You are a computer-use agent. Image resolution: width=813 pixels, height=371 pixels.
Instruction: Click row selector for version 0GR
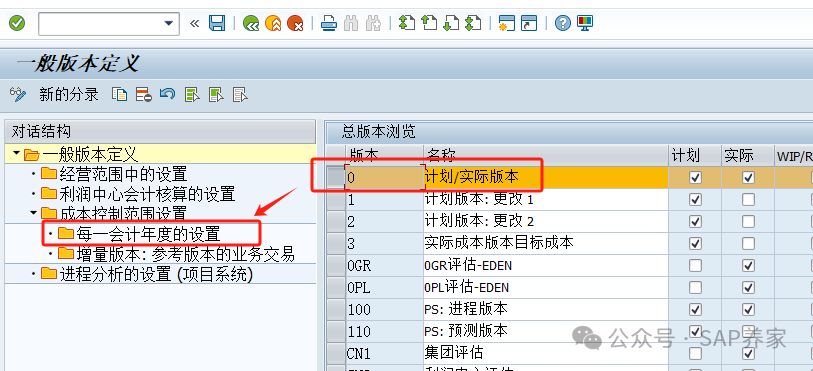336,265
